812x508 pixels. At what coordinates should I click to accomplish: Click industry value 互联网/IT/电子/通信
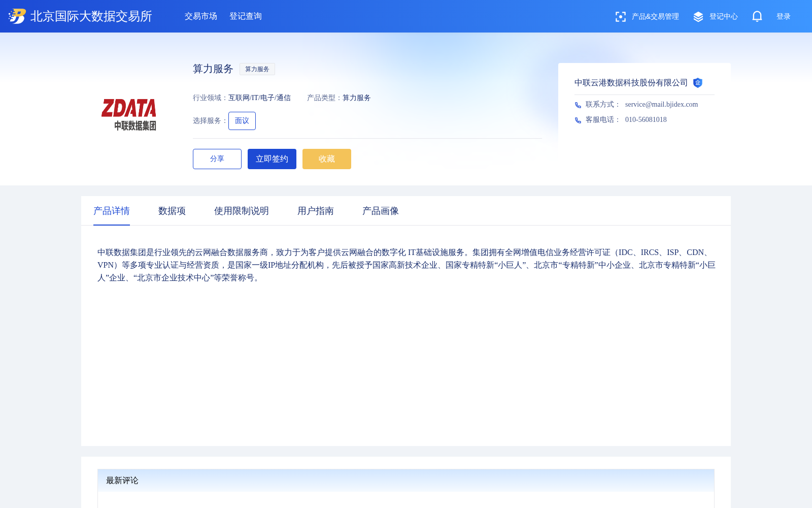tap(259, 98)
